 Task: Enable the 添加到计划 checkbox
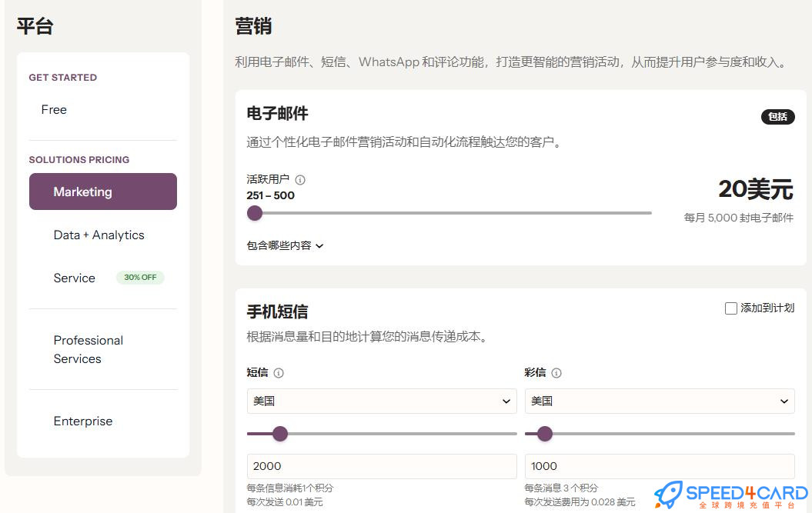coord(731,308)
